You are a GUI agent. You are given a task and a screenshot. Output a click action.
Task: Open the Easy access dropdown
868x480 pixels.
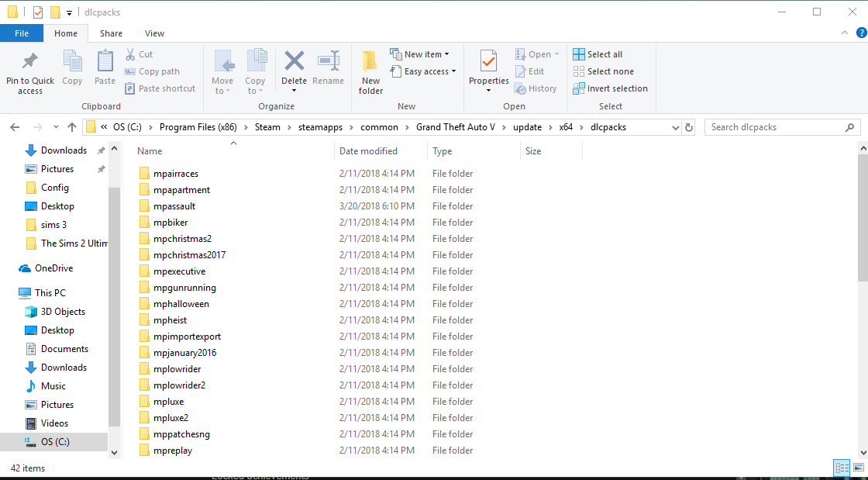(x=423, y=71)
